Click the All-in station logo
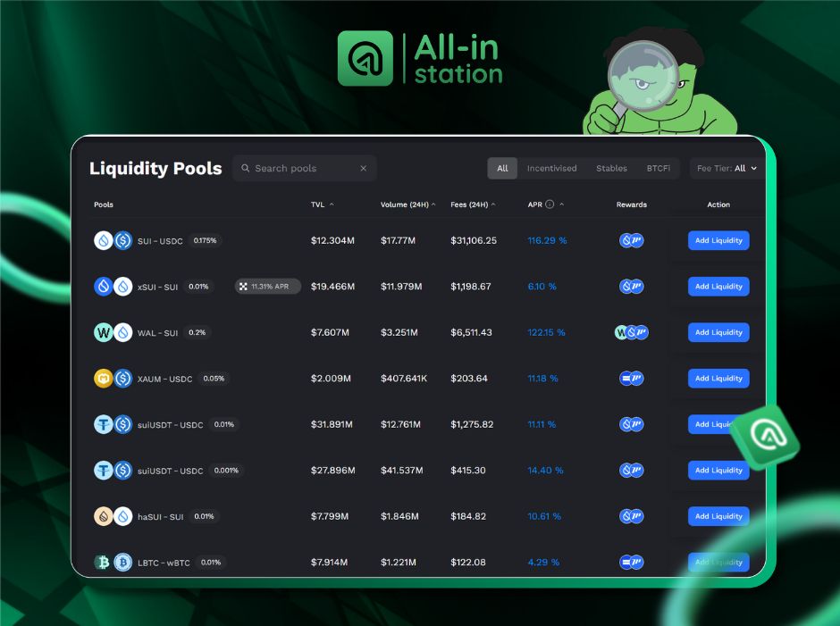The width and height of the screenshot is (840, 626). click(420, 58)
